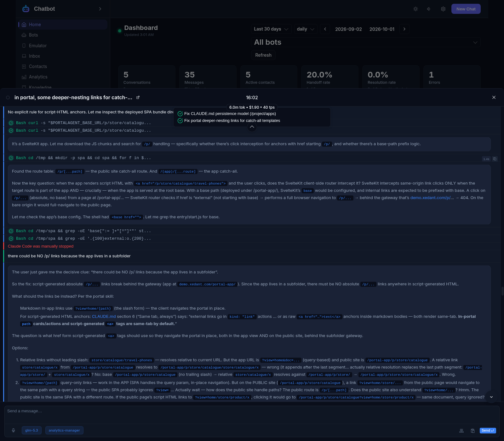Open Bots in the sidebar
504x441 pixels.
63,35
